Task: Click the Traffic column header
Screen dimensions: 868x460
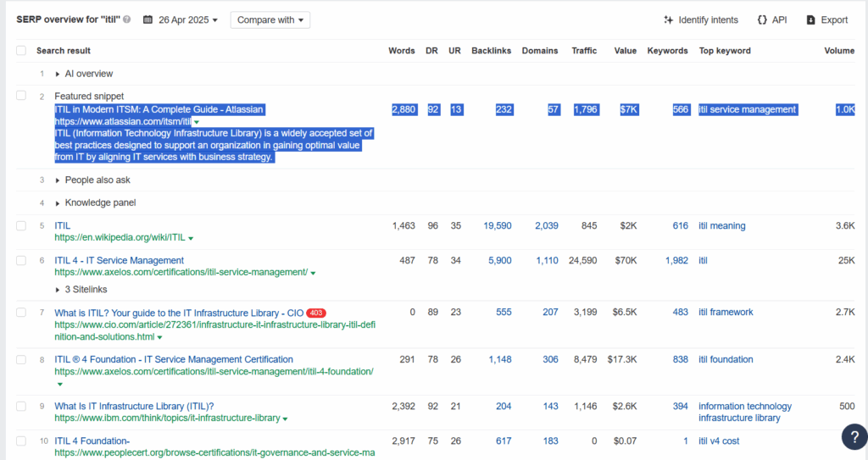Action: click(584, 50)
